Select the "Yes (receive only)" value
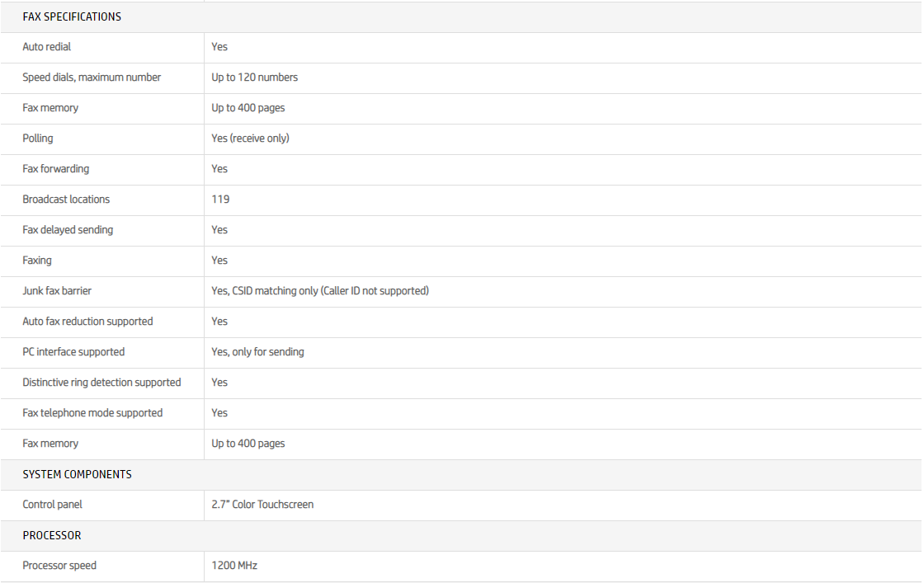This screenshot has height=583, width=924. click(x=250, y=139)
